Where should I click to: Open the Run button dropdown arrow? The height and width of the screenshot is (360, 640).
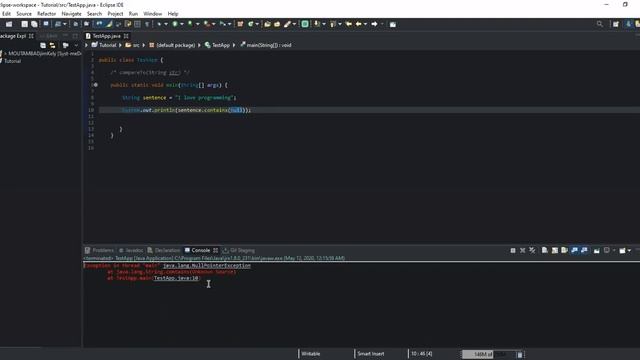pyautogui.click(x=182, y=24)
